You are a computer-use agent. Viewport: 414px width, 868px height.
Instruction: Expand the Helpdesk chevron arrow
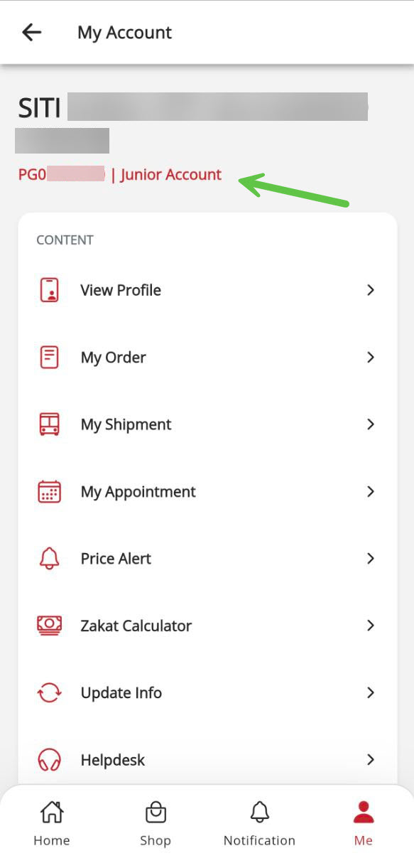[370, 760]
